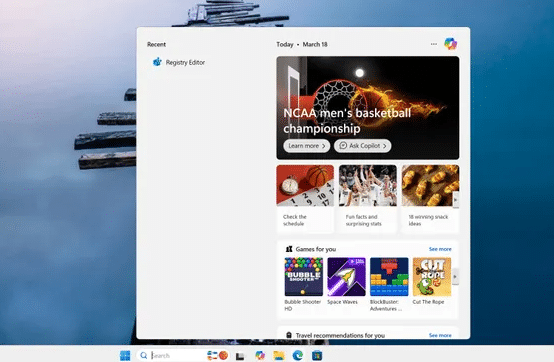Screen dimensions: 554x362
Task: Open Copilot from the taskbar
Action: click(x=260, y=355)
